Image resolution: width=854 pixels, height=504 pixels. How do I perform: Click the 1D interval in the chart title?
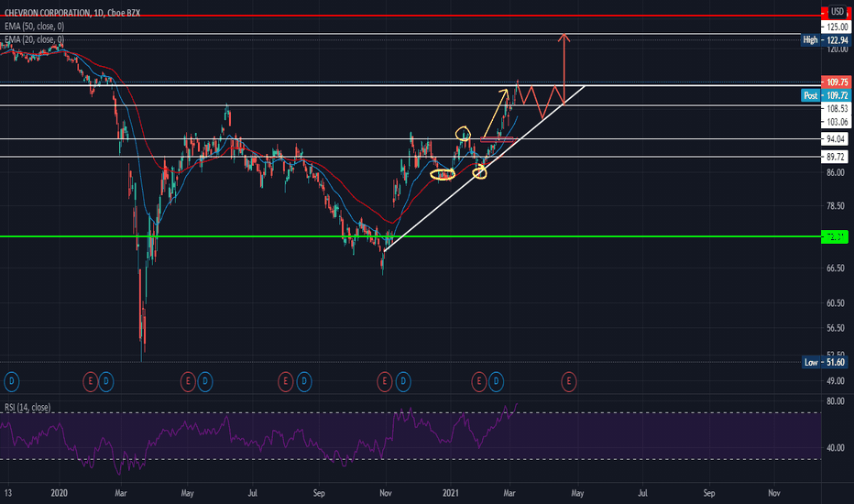(99, 13)
